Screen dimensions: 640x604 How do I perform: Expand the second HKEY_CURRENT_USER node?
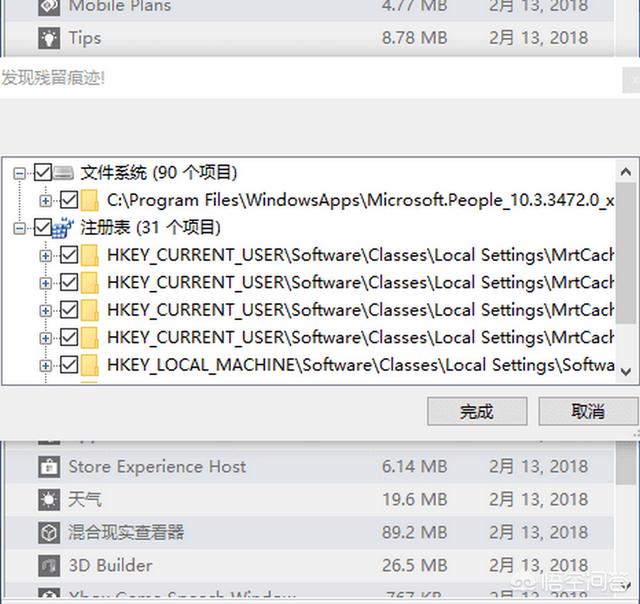click(x=46, y=283)
